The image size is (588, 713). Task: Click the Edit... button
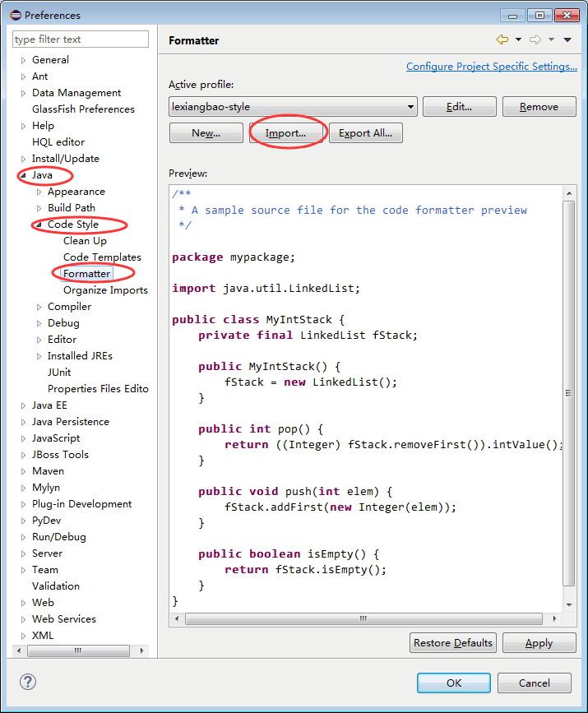coord(460,107)
